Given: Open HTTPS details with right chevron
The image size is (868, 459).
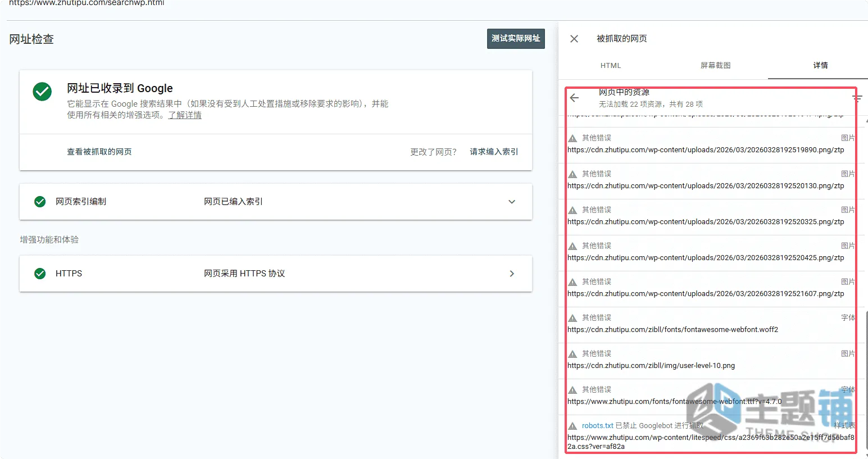Looking at the screenshot, I should pos(512,274).
